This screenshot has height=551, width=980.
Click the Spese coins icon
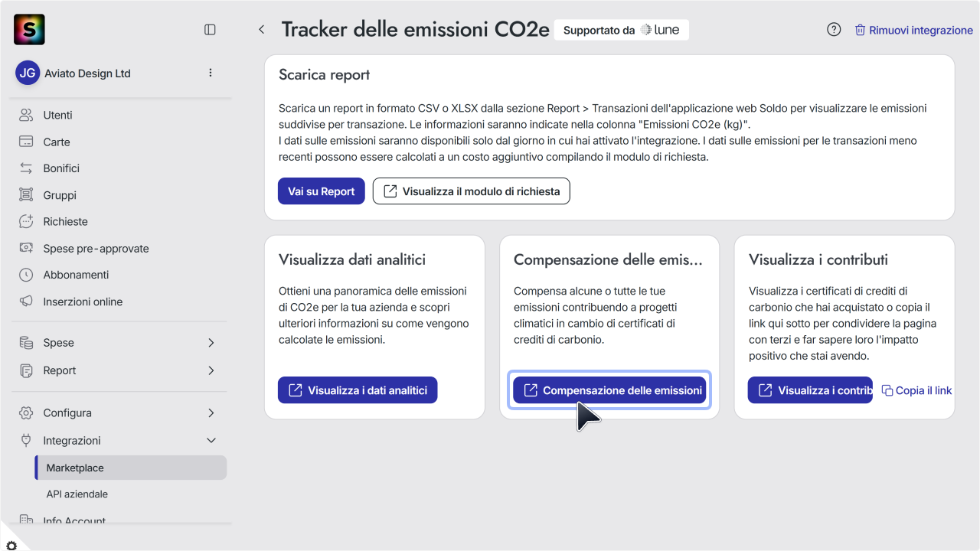(x=26, y=343)
